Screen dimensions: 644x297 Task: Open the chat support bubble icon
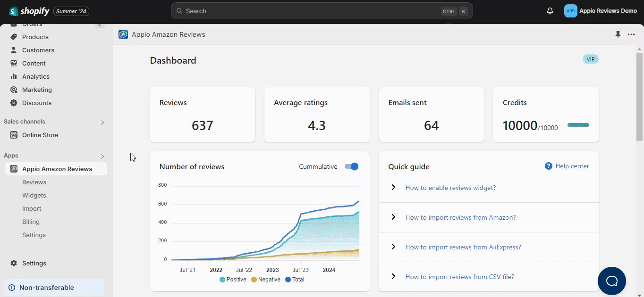611,281
